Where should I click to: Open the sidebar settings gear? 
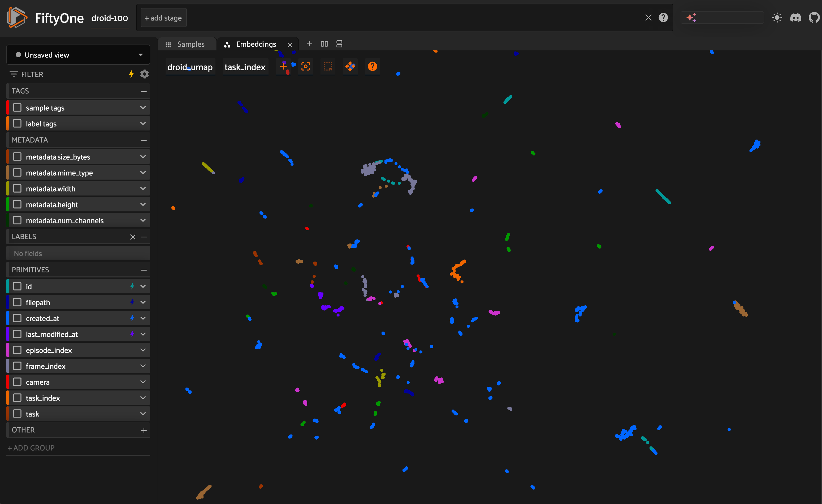[x=144, y=74]
